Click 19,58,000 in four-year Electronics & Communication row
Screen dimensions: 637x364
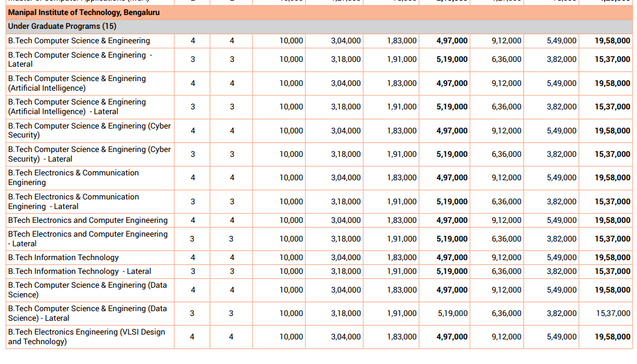pyautogui.click(x=612, y=178)
